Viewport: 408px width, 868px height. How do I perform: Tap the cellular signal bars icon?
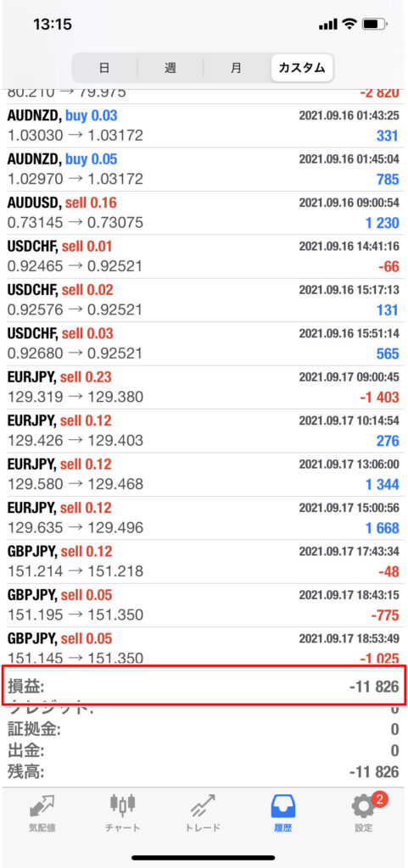click(328, 25)
